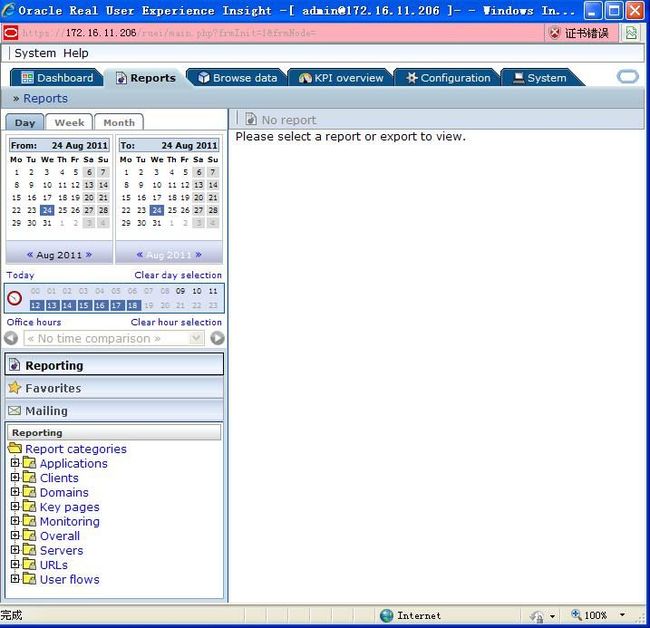650x628 pixels.
Task: Click Clear hour selection
Action: click(x=176, y=322)
